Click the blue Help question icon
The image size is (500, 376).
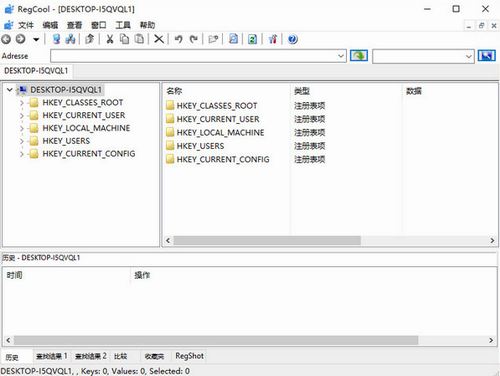pyautogui.click(x=292, y=39)
